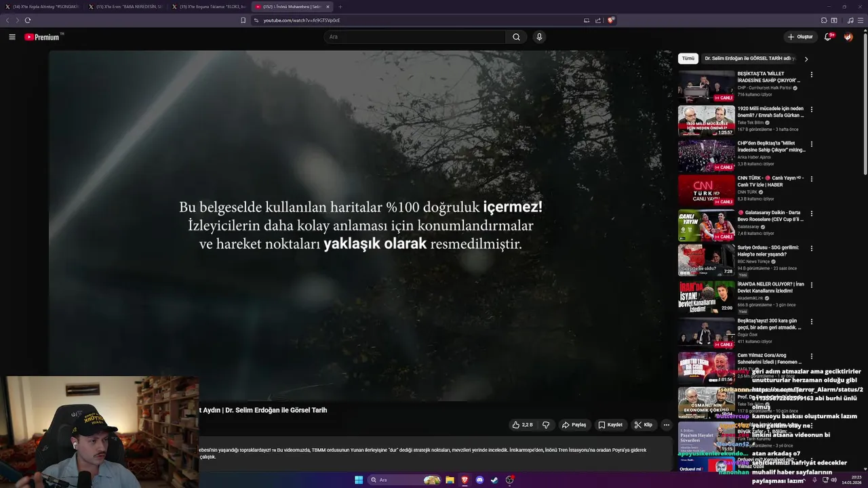Switch to X'te Rojda Altıntaş browser tab
868x488 pixels.
point(42,7)
